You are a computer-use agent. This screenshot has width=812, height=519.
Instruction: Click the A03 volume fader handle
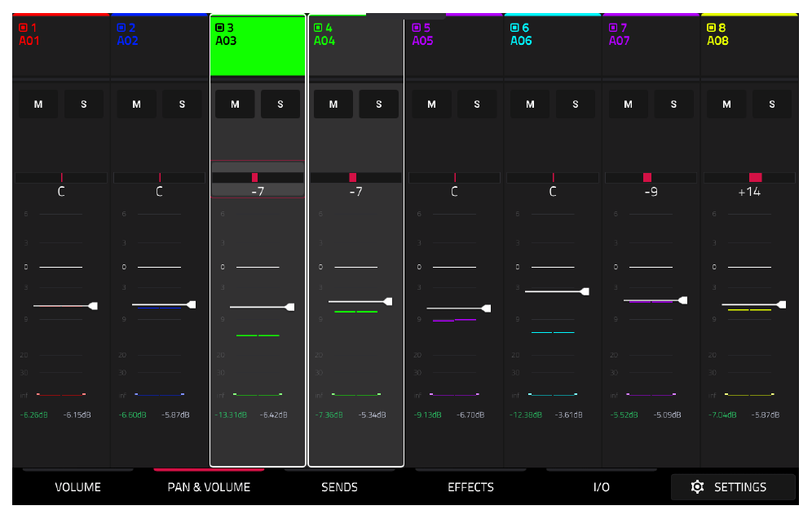pyautogui.click(x=290, y=307)
